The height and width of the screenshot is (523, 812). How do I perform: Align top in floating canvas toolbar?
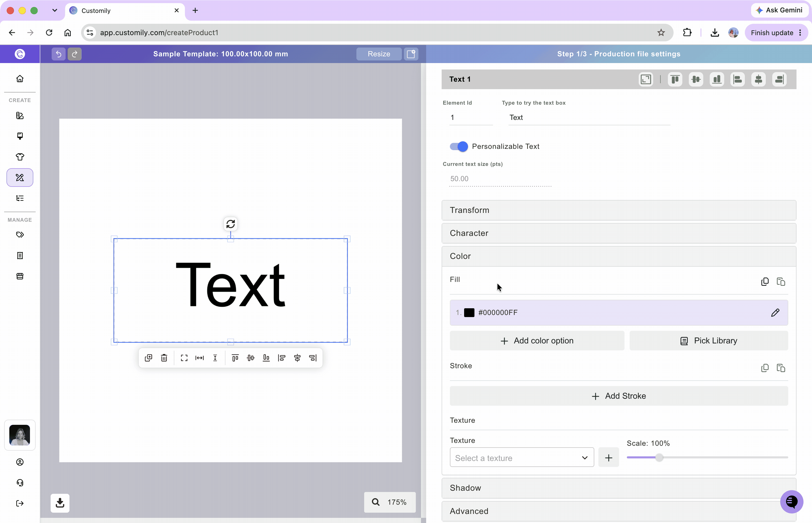coord(235,358)
